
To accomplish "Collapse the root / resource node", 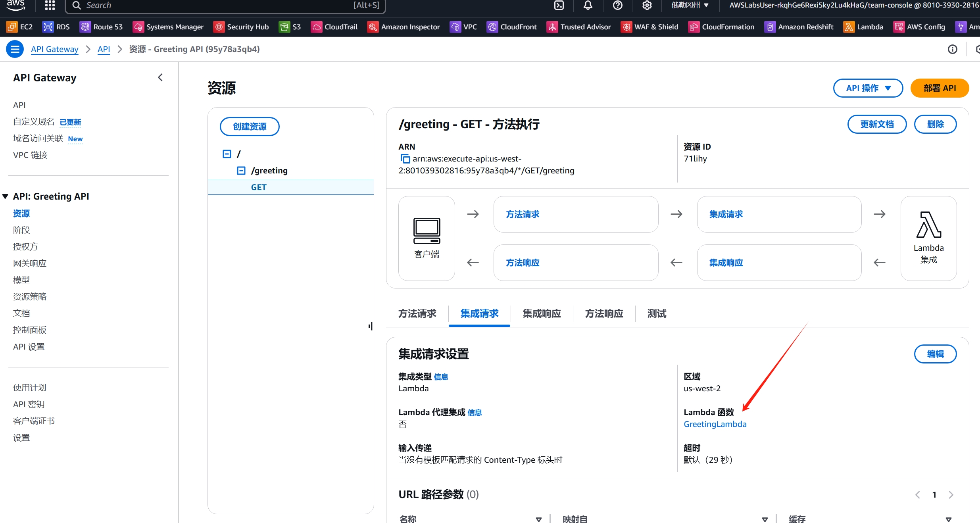I will (x=227, y=154).
